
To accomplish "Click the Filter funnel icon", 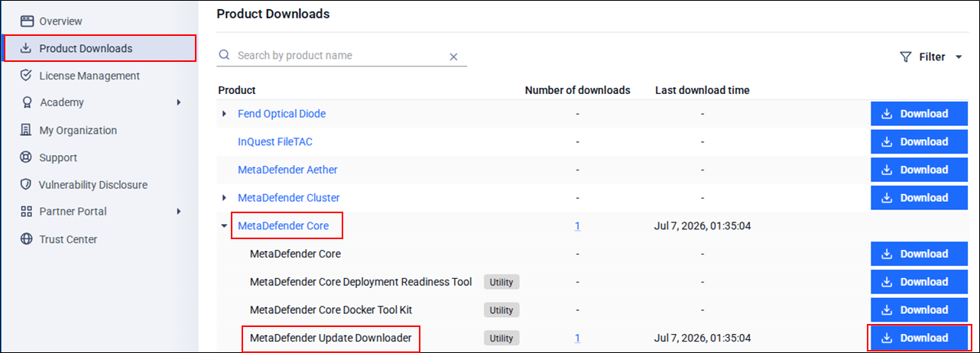I will click(x=906, y=57).
